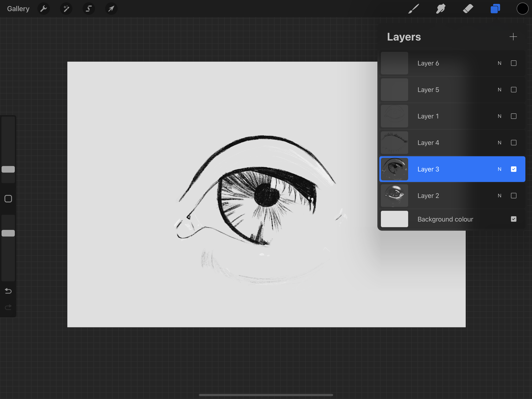Open the active color picker circle
The width and height of the screenshot is (532, 399).
pos(522,9)
